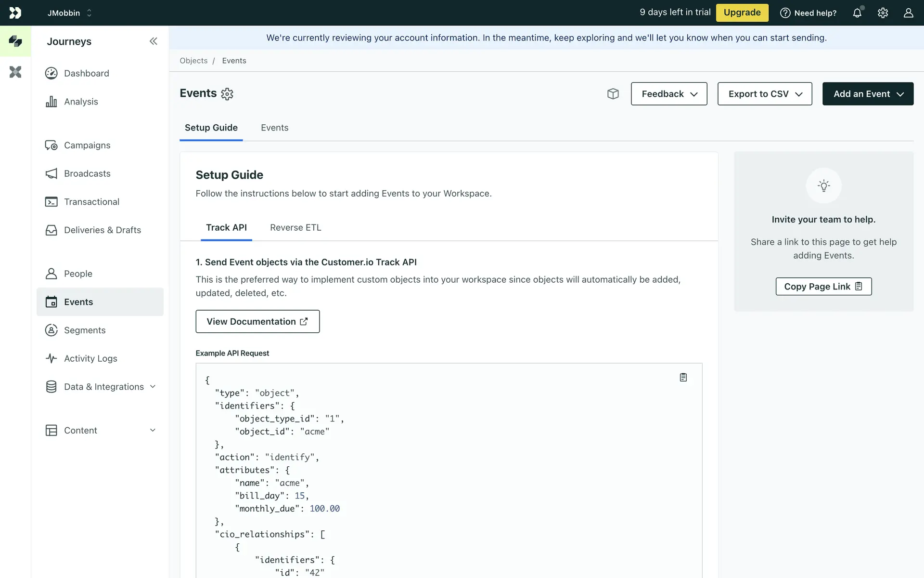Copy the example API request code

pyautogui.click(x=683, y=378)
